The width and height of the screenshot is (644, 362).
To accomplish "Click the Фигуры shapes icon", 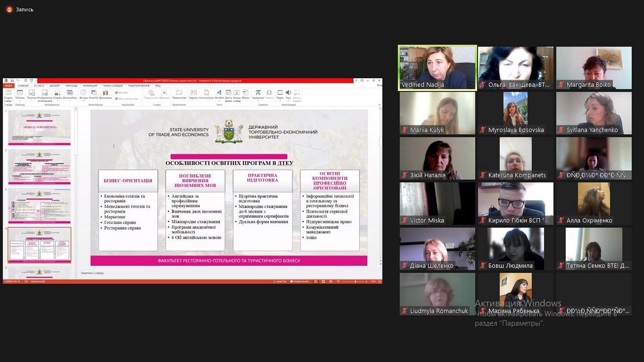I will [x=83, y=93].
